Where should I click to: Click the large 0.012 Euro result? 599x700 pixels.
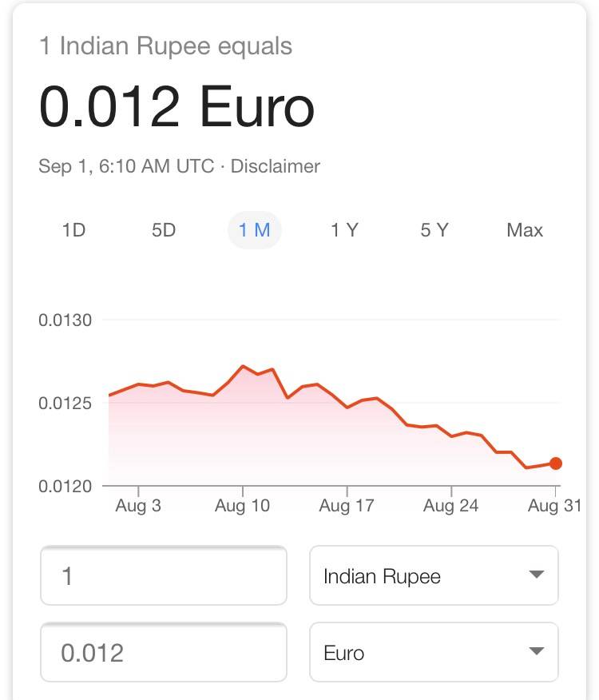point(177,107)
